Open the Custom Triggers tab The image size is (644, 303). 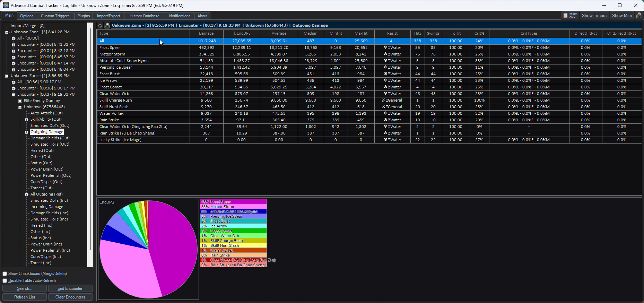tap(55, 16)
